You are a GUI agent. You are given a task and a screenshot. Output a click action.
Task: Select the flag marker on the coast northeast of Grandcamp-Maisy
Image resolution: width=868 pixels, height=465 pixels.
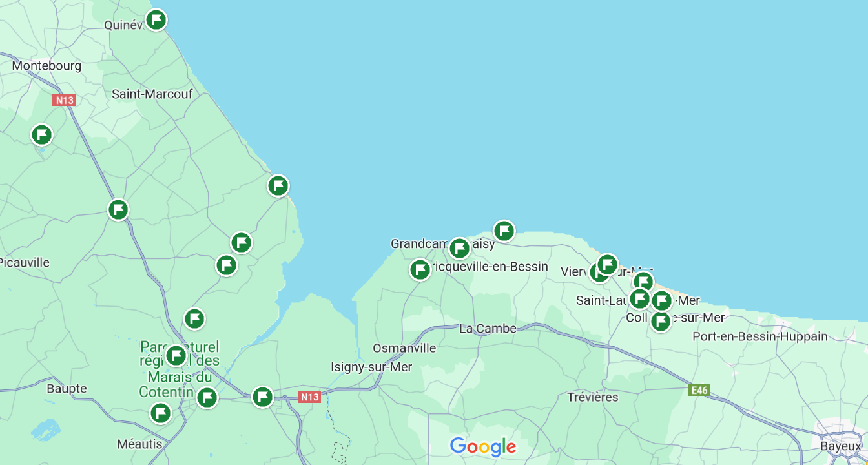504,231
